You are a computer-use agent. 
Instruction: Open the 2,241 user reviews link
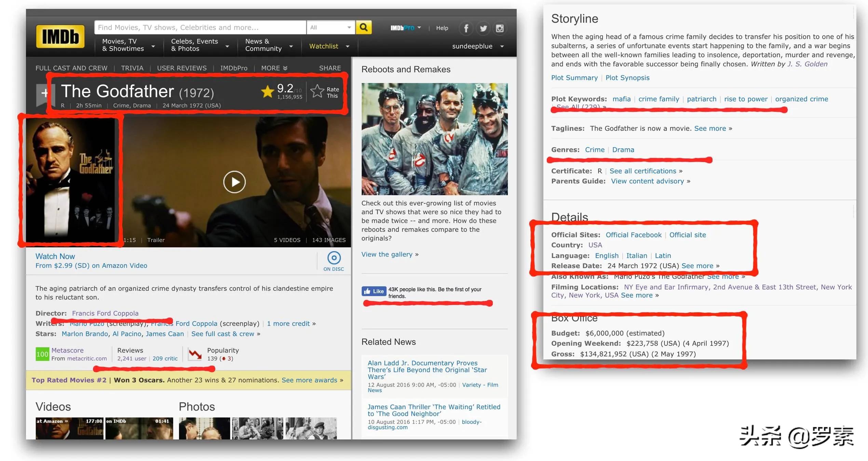point(132,358)
